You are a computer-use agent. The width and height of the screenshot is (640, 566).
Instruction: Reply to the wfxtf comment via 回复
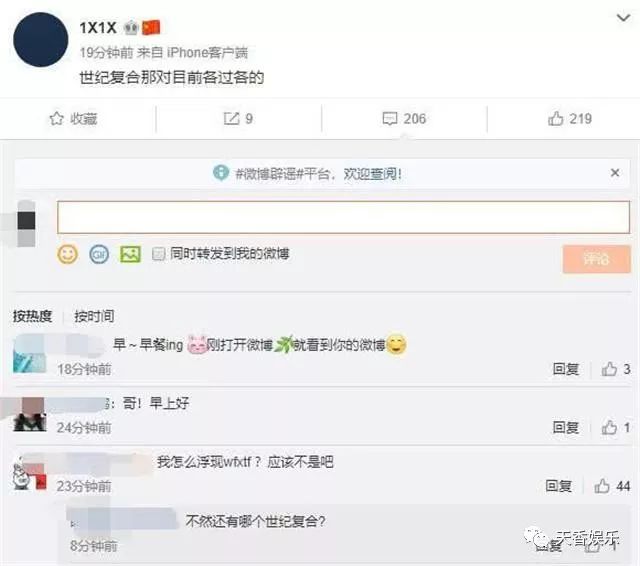pyautogui.click(x=558, y=486)
